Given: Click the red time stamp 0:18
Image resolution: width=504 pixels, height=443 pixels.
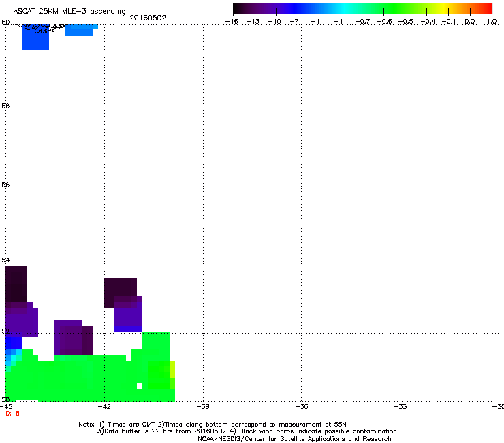Looking at the screenshot, I should click(x=12, y=414).
